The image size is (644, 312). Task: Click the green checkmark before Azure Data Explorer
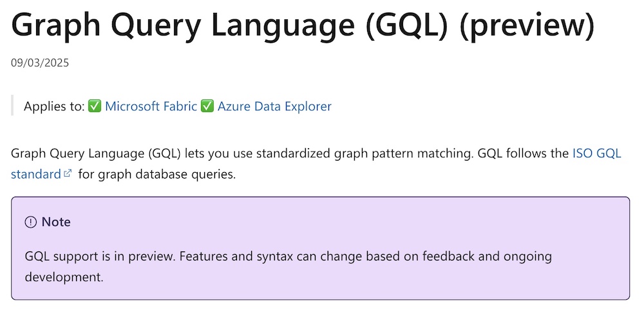point(207,106)
